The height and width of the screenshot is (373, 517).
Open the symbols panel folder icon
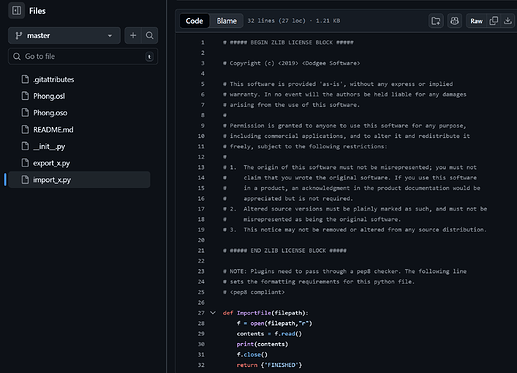[436, 21]
